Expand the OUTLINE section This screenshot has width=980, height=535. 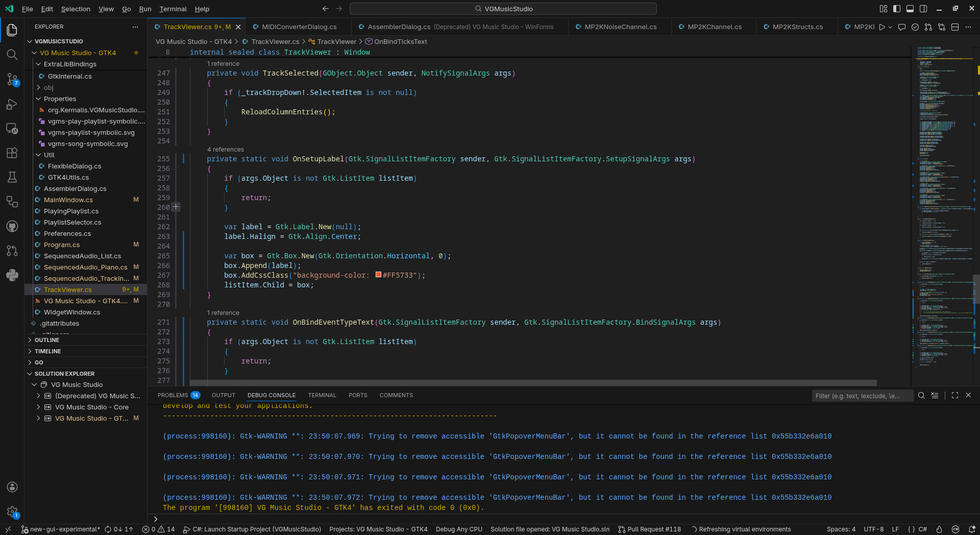pyautogui.click(x=47, y=340)
